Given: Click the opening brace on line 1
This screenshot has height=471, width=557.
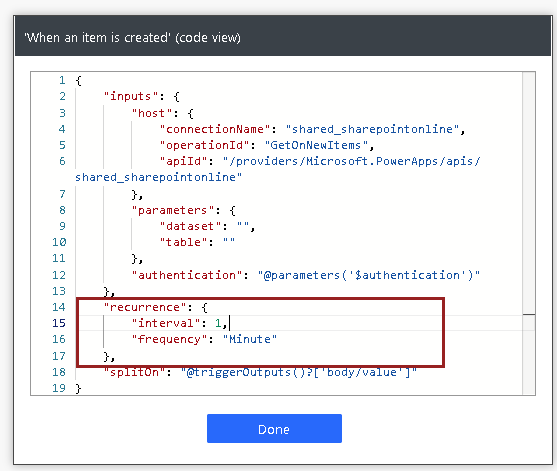Looking at the screenshot, I should click(x=79, y=81).
